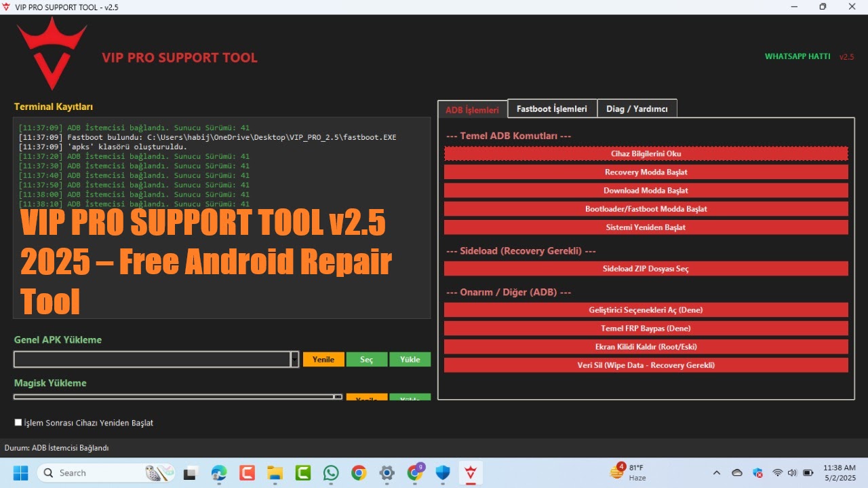868x488 pixels.
Task: Open Wi-Fi network settings in tray
Action: (777, 472)
